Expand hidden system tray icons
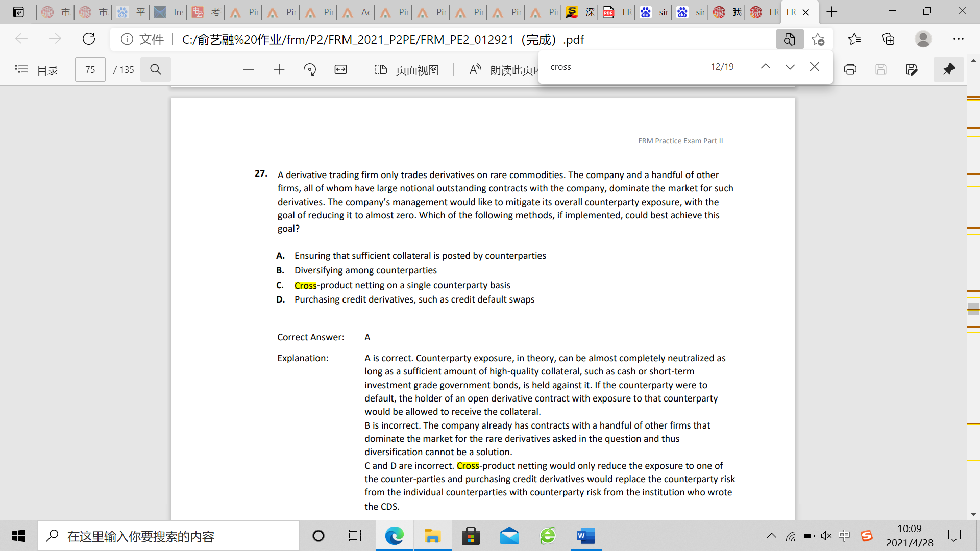This screenshot has width=980, height=551. [771, 536]
